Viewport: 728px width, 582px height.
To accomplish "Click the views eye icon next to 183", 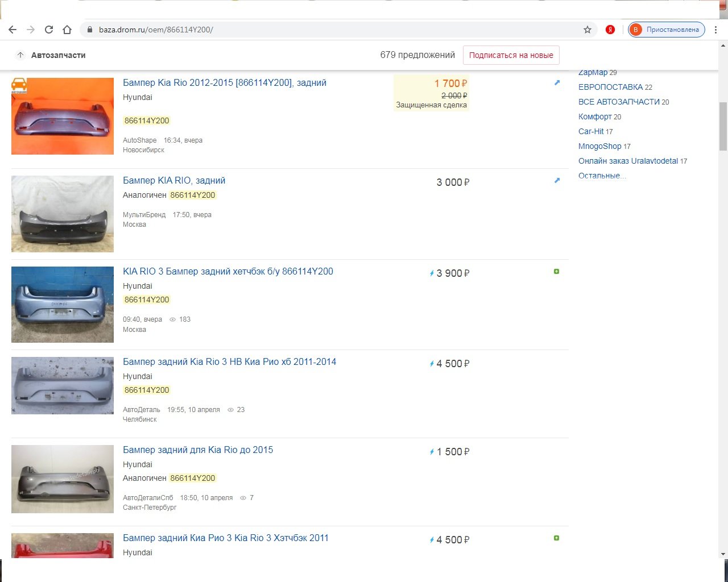I will point(172,319).
